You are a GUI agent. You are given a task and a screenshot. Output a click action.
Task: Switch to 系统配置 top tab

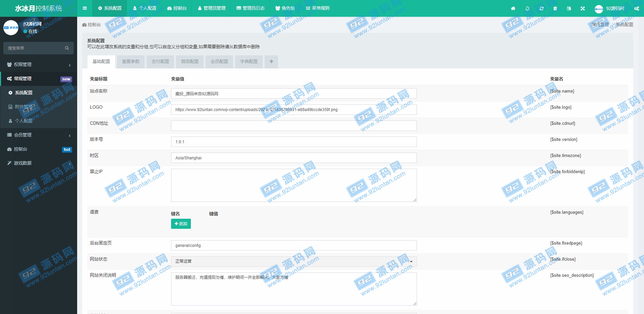[110, 8]
